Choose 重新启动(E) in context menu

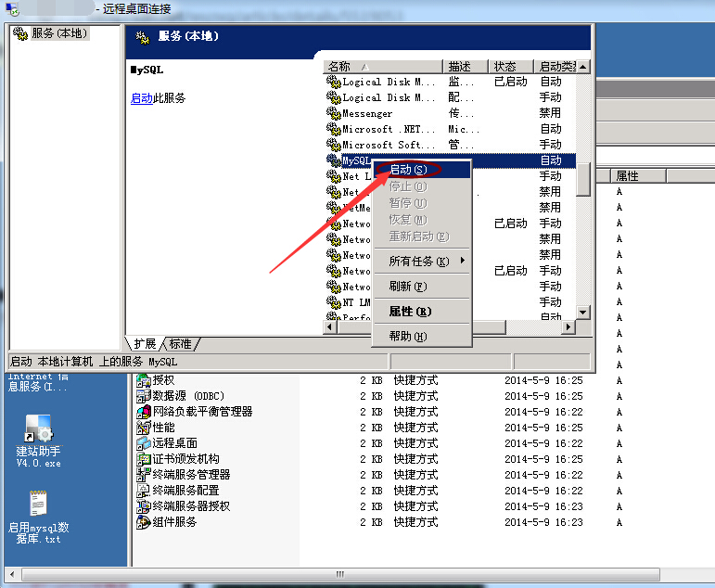[x=422, y=236]
